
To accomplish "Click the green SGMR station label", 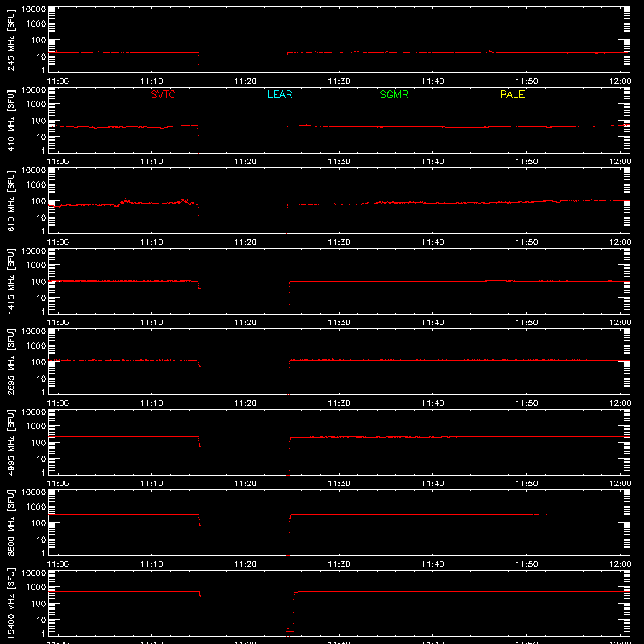I will point(394,94).
